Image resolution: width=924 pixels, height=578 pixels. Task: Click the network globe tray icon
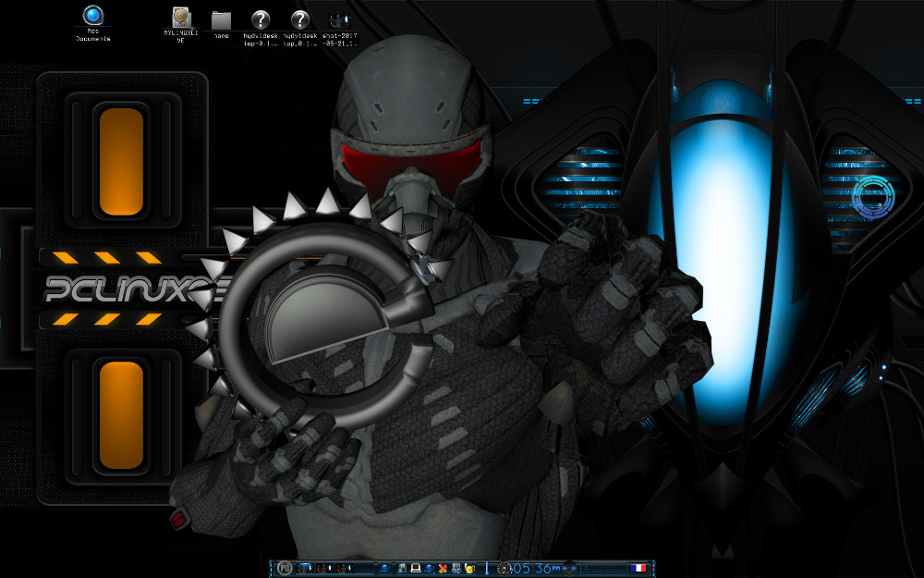click(x=430, y=569)
